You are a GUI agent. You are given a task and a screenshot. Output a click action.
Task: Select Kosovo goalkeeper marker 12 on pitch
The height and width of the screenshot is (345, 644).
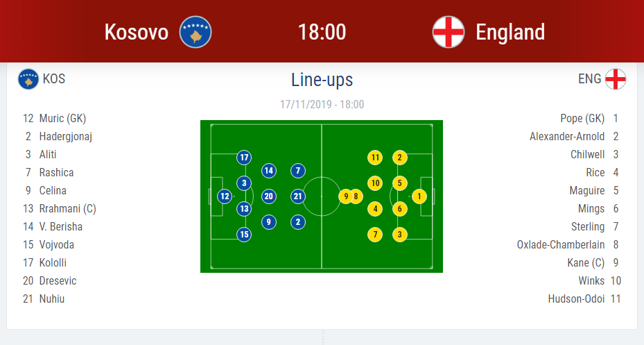225,196
